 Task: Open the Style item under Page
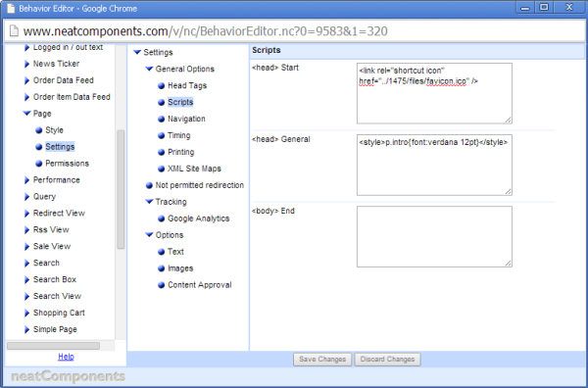pos(54,130)
